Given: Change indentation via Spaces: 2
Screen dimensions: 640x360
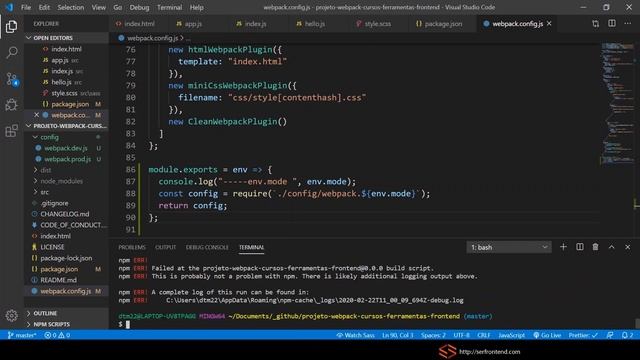Looking at the screenshot, I should pyautogui.click(x=433, y=335).
